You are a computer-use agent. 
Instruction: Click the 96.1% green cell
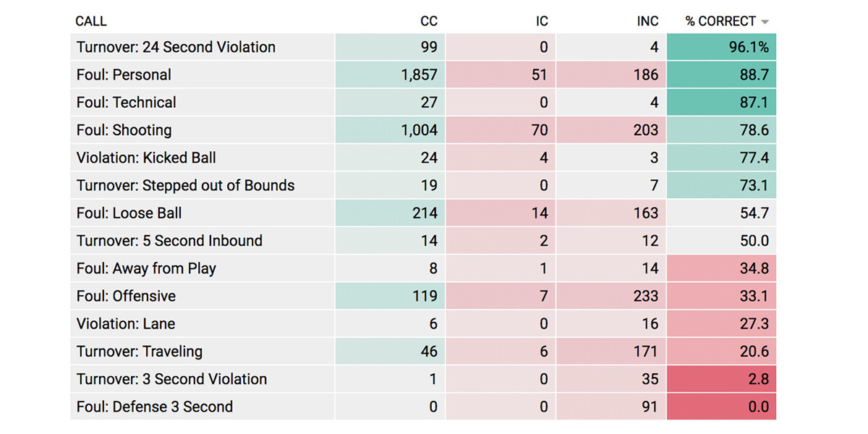(x=721, y=48)
